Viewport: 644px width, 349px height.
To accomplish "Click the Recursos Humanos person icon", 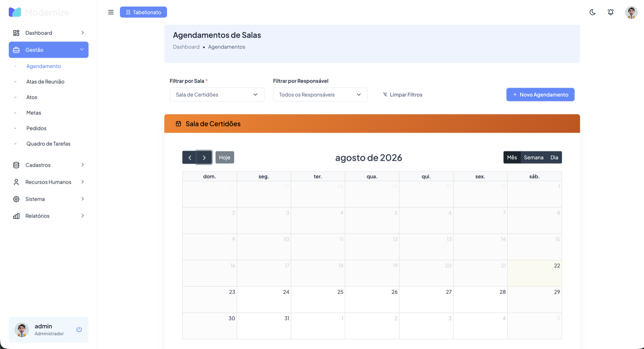I will (16, 182).
